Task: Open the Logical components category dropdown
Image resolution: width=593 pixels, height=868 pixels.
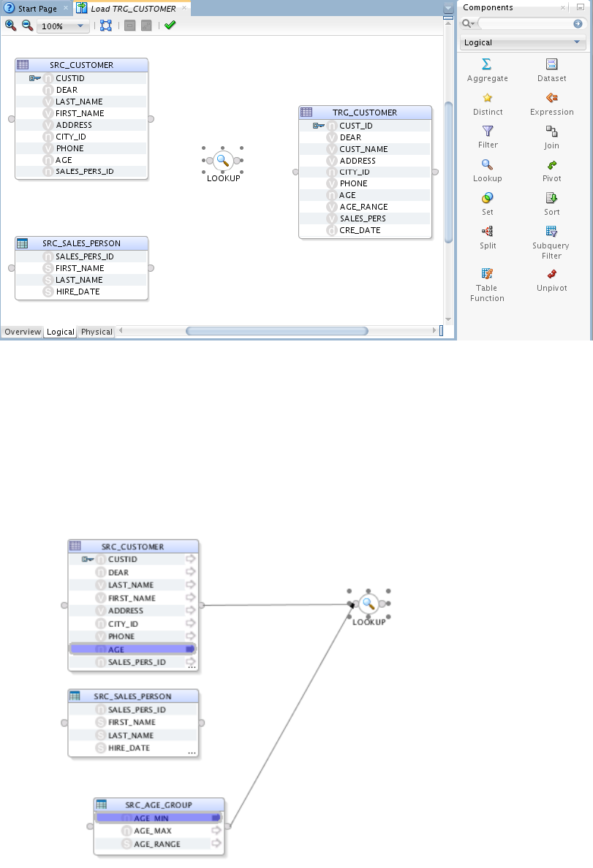Action: pyautogui.click(x=523, y=42)
